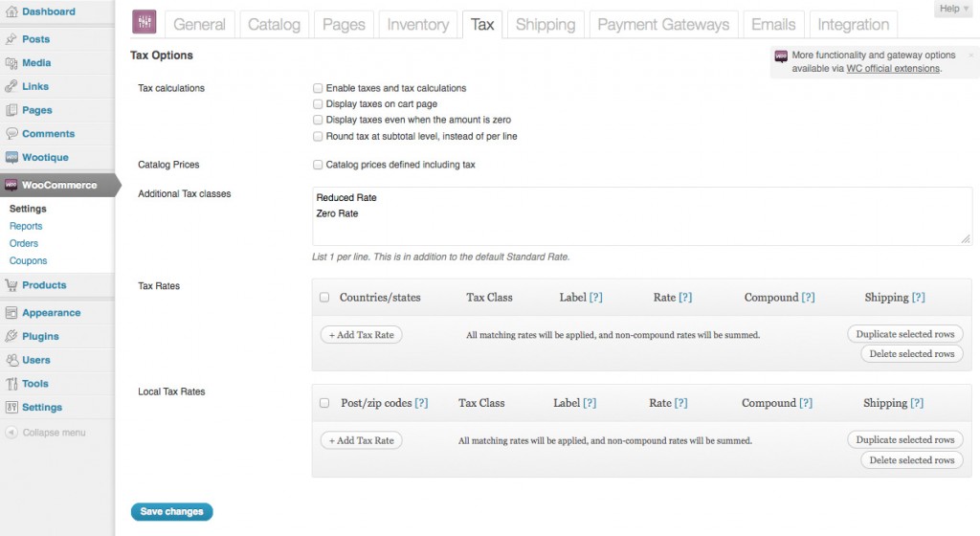Click the Save changes button
Screen dimensions: 980x536
[172, 512]
